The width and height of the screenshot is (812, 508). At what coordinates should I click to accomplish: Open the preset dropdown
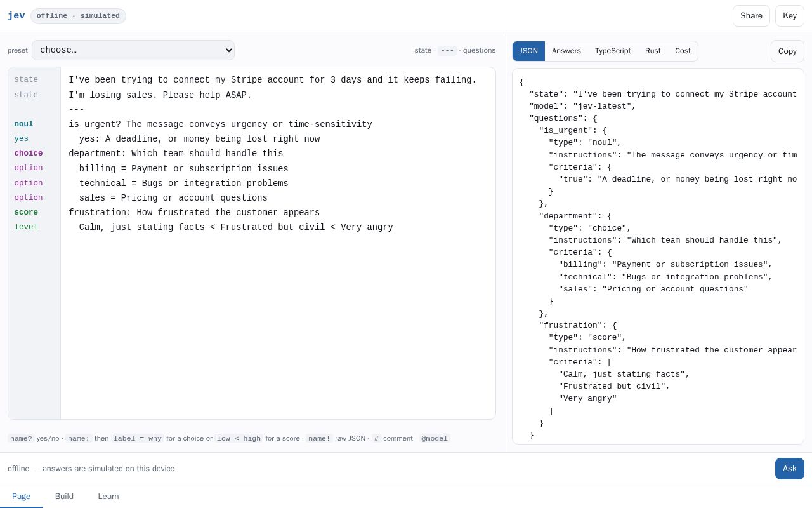[133, 50]
